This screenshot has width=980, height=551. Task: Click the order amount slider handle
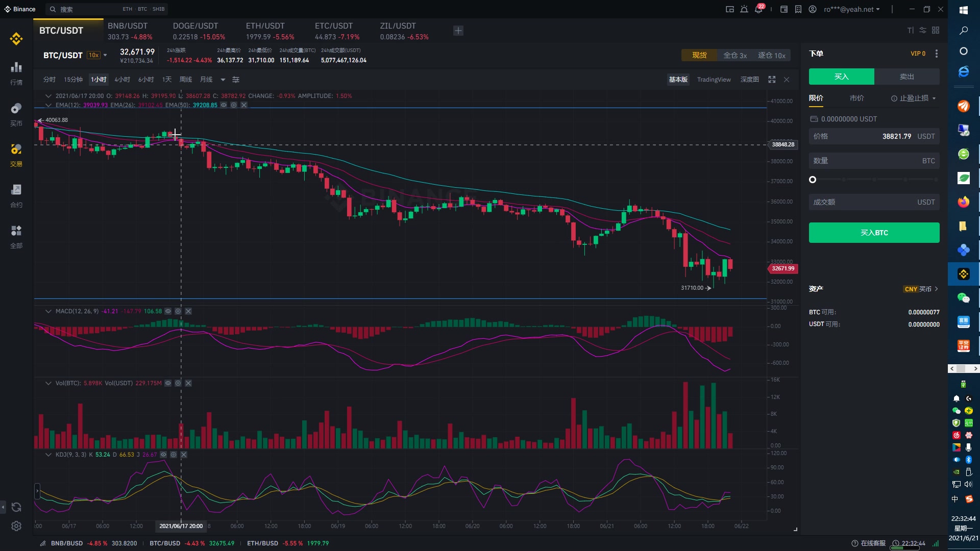click(x=813, y=180)
